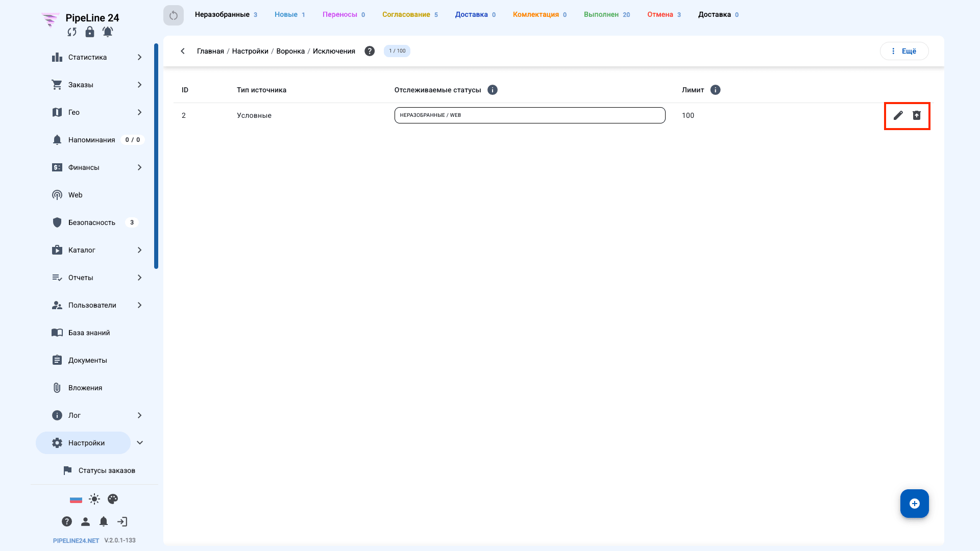
Task: Switch language via the Russian flag icon
Action: pos(76,499)
